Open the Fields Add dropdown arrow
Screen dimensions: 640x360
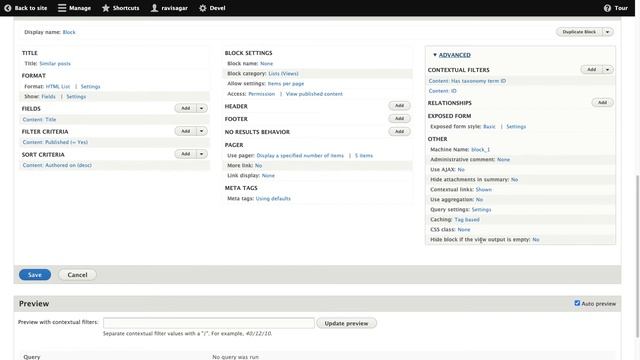coord(202,108)
